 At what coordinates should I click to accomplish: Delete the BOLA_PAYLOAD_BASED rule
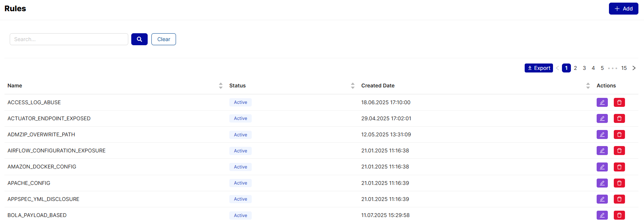pyautogui.click(x=619, y=215)
